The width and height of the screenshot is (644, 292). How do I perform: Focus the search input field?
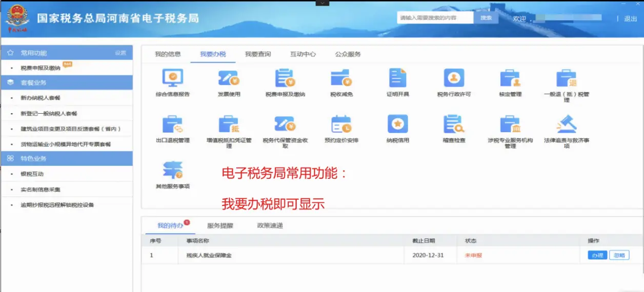(435, 18)
